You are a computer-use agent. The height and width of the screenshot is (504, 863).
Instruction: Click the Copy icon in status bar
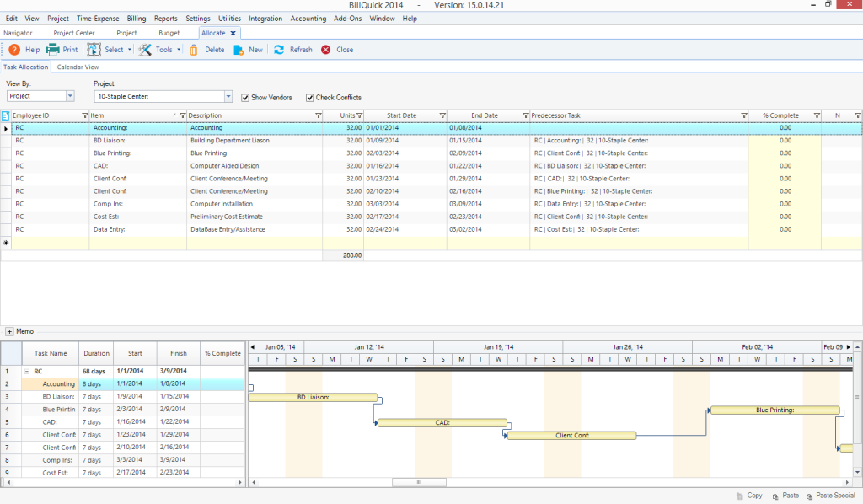click(x=740, y=496)
